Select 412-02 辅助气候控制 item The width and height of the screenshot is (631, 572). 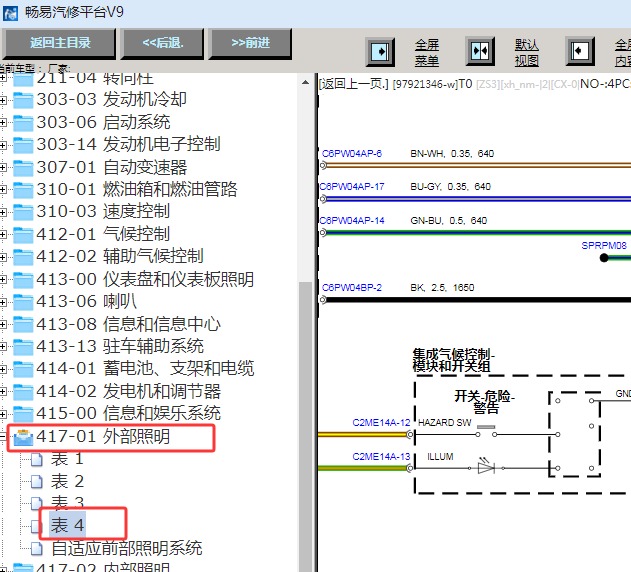point(120,257)
